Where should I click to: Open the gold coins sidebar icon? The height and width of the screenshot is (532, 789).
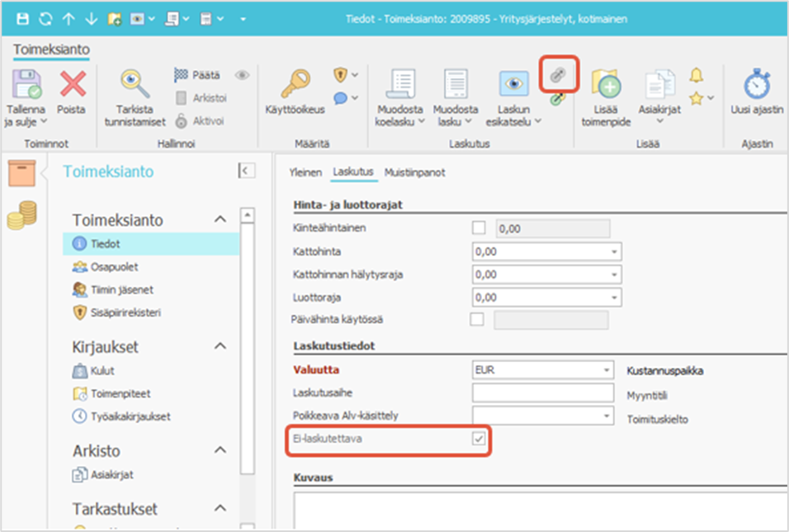pyautogui.click(x=21, y=214)
